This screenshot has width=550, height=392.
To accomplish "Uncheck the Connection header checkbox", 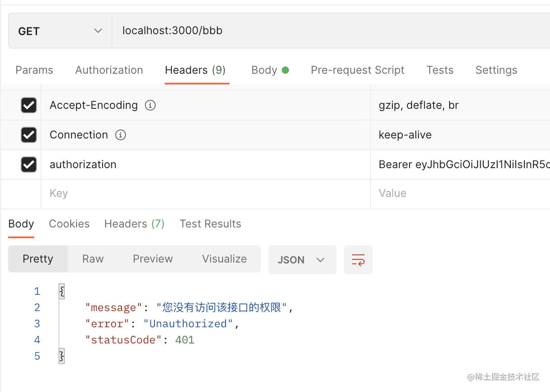I will click(x=29, y=135).
